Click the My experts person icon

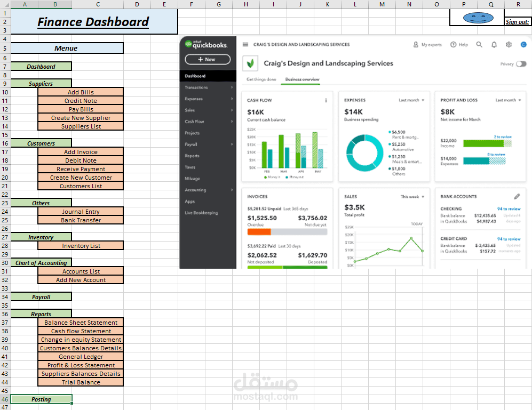coord(416,44)
